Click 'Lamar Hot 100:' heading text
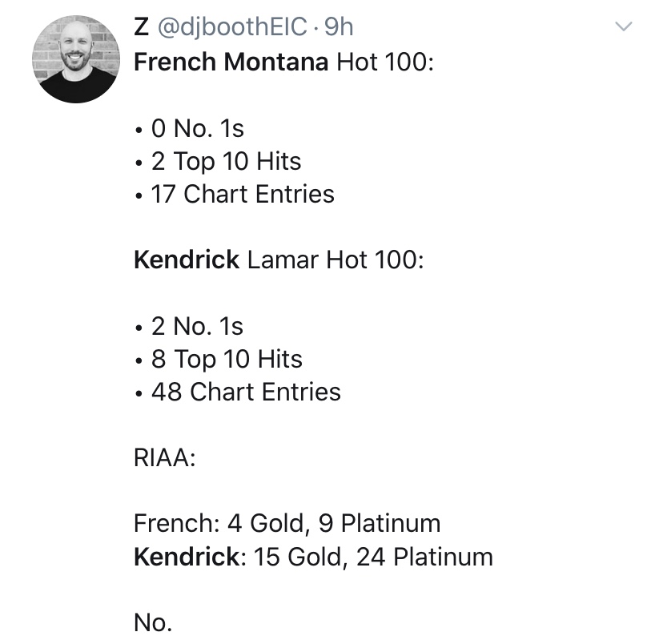Image resolution: width=663 pixels, height=644 pixels. (336, 260)
